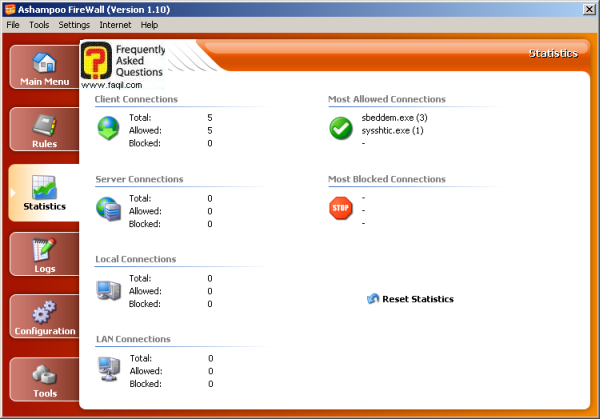Open the File menu
The width and height of the screenshot is (600, 419).
coord(13,24)
